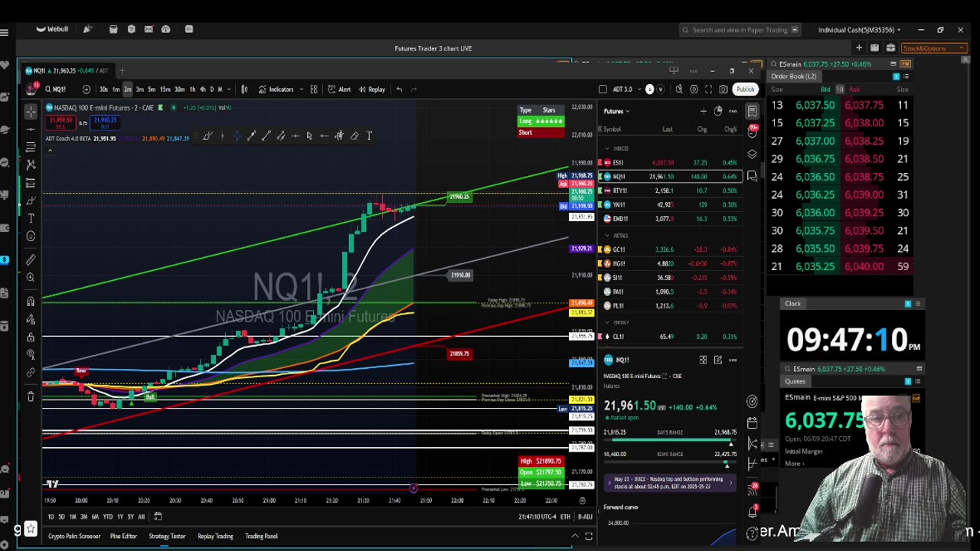Select the crosshair cursor tool in left toolbar

(x=31, y=112)
